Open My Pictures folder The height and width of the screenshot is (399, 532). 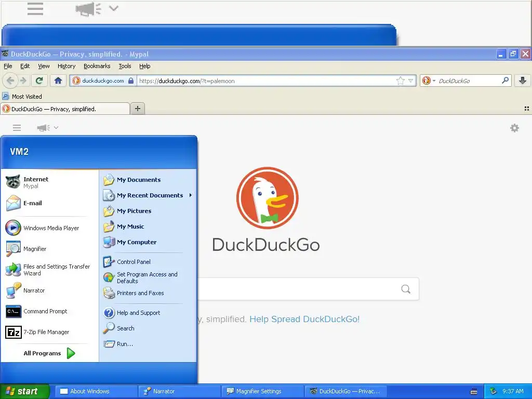click(x=148, y=211)
